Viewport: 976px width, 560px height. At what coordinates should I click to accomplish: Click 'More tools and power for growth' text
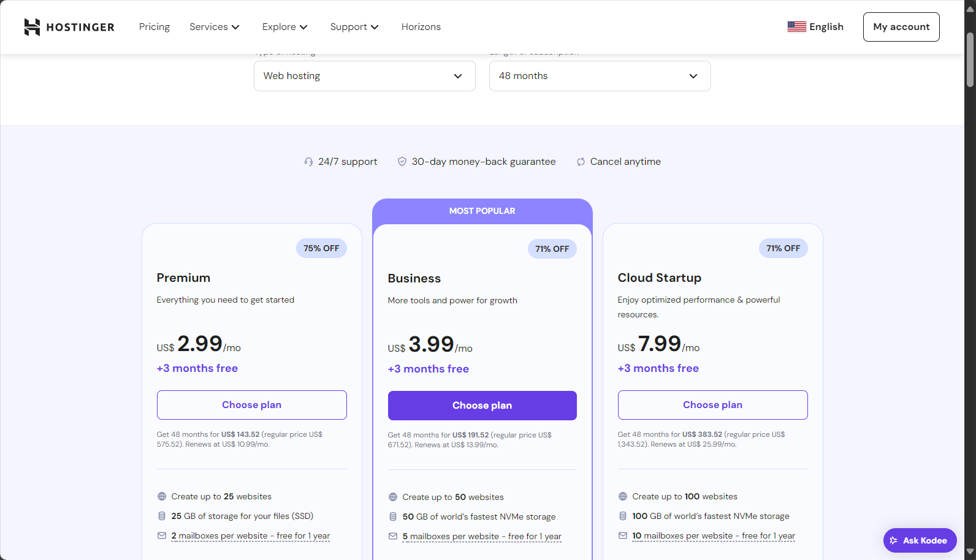point(452,300)
